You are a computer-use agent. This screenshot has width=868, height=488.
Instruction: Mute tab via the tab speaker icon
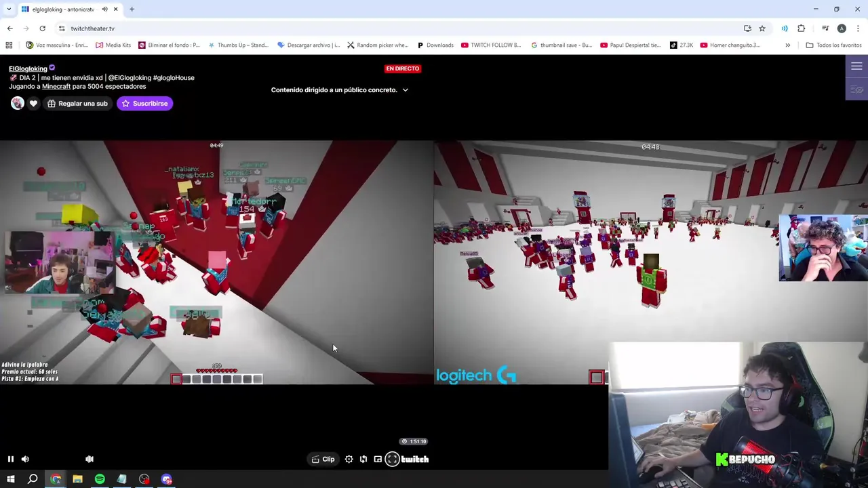click(105, 9)
